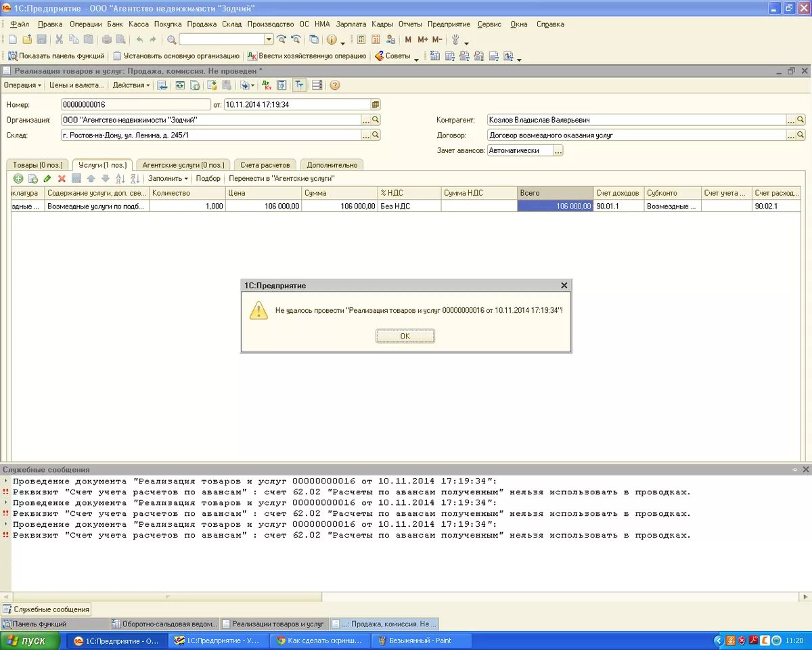Click Цены и валюта button
Screen dimensions: 812x650
[x=76, y=85]
